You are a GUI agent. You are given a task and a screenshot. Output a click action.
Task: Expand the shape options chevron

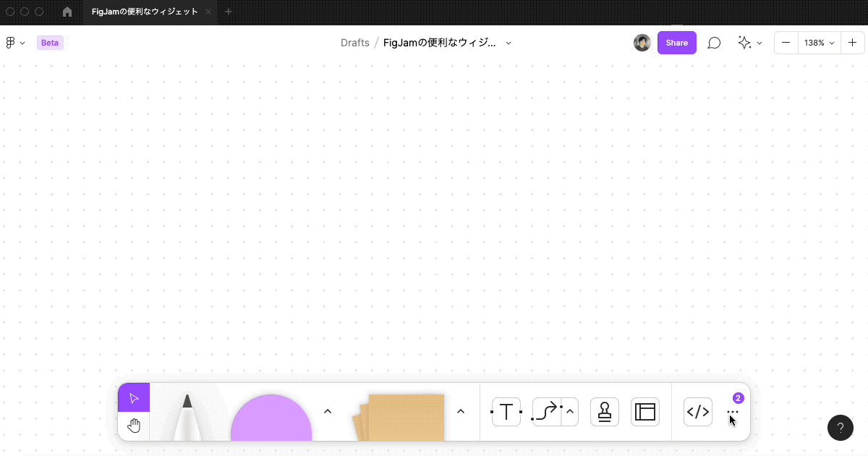pyautogui.click(x=328, y=410)
